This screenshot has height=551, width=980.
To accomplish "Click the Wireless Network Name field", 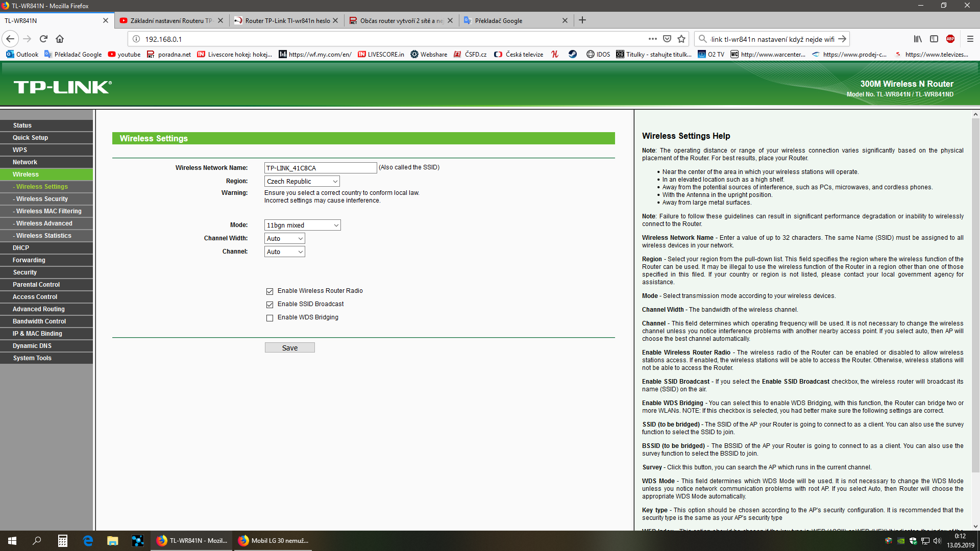I will tap(320, 168).
